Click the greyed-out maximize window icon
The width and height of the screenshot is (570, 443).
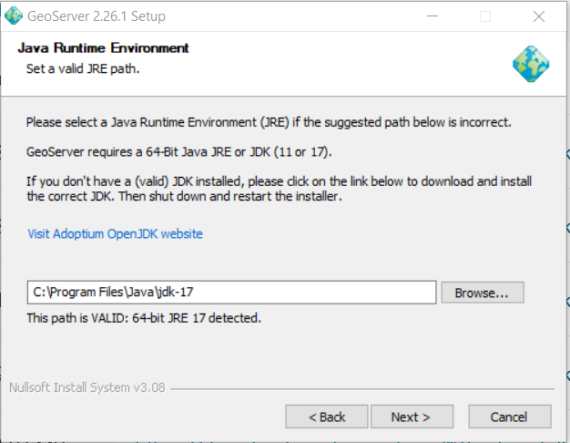coord(485,16)
